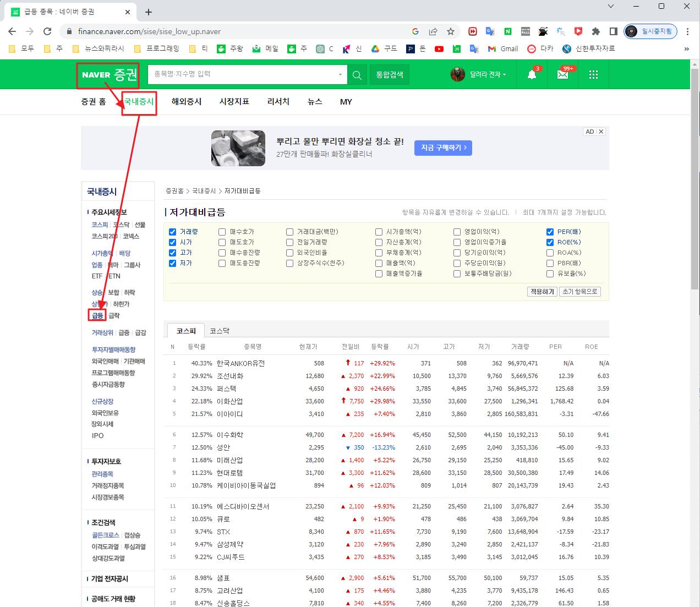The width and height of the screenshot is (700, 607).
Task: Open the 골든크로스 sidebar link
Action: [x=105, y=535]
